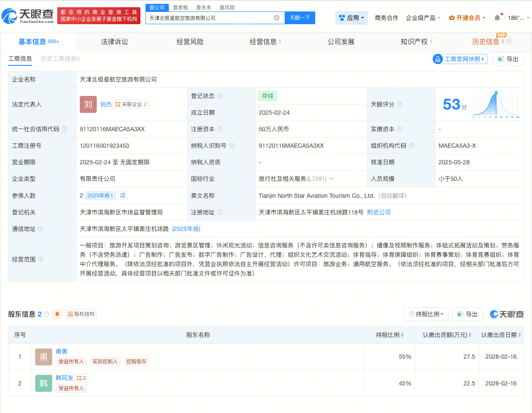Screen dimensions: 532x413
Task: Expand the 企业级产品 dropdown
Action: click(423, 18)
